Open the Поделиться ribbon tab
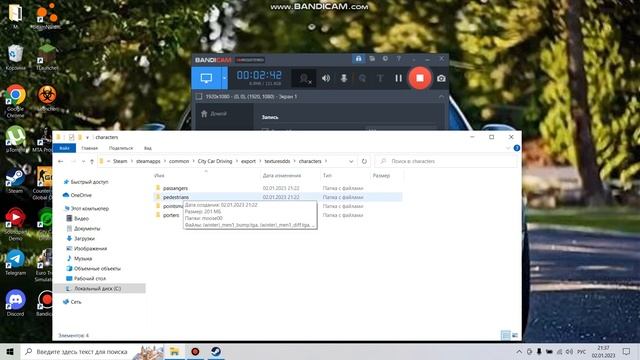The image size is (640, 360). click(x=121, y=148)
